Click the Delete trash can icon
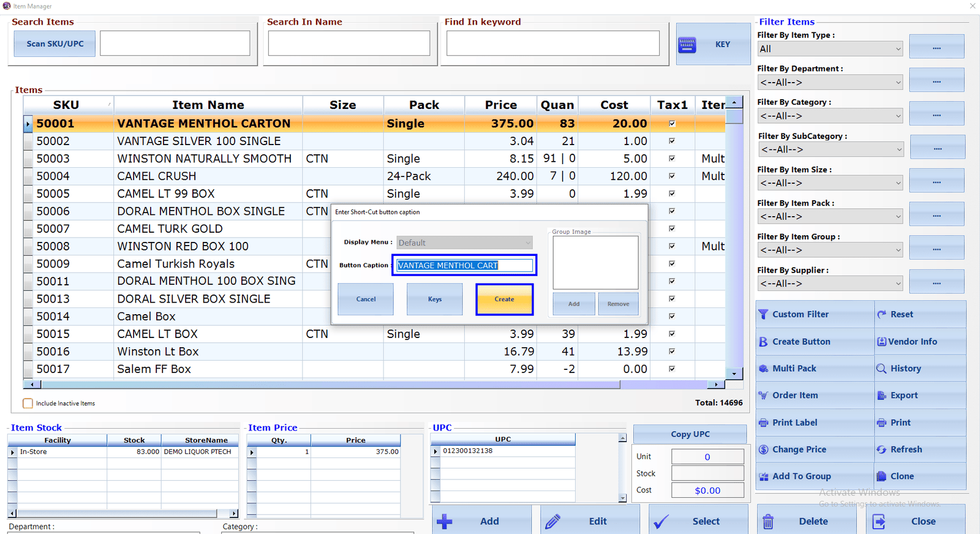 coord(768,522)
